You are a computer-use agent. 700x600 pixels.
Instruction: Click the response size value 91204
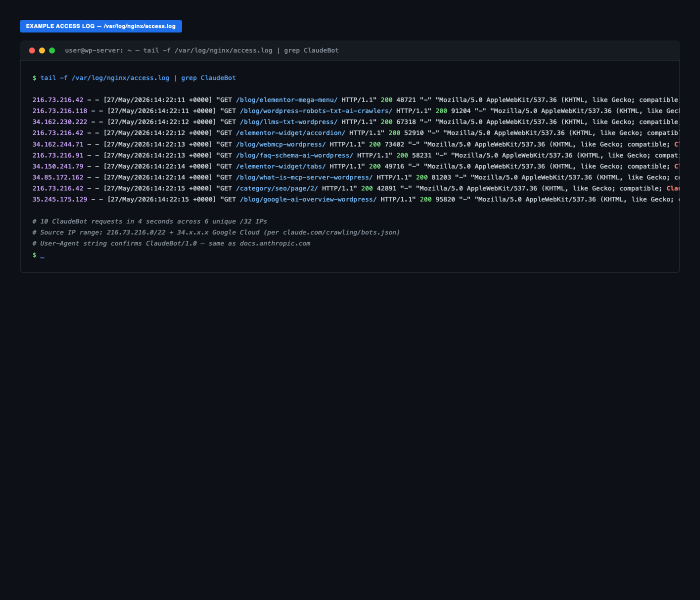(461, 111)
